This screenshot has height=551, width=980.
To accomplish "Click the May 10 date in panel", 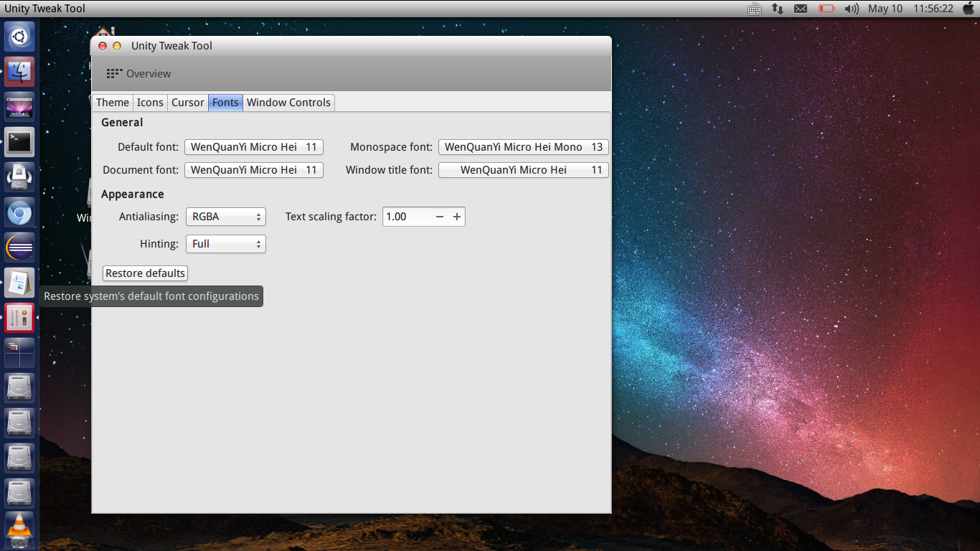I will click(x=885, y=9).
